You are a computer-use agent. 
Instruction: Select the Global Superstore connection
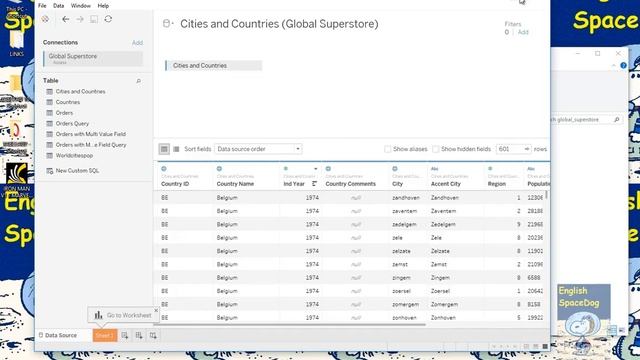93,58
